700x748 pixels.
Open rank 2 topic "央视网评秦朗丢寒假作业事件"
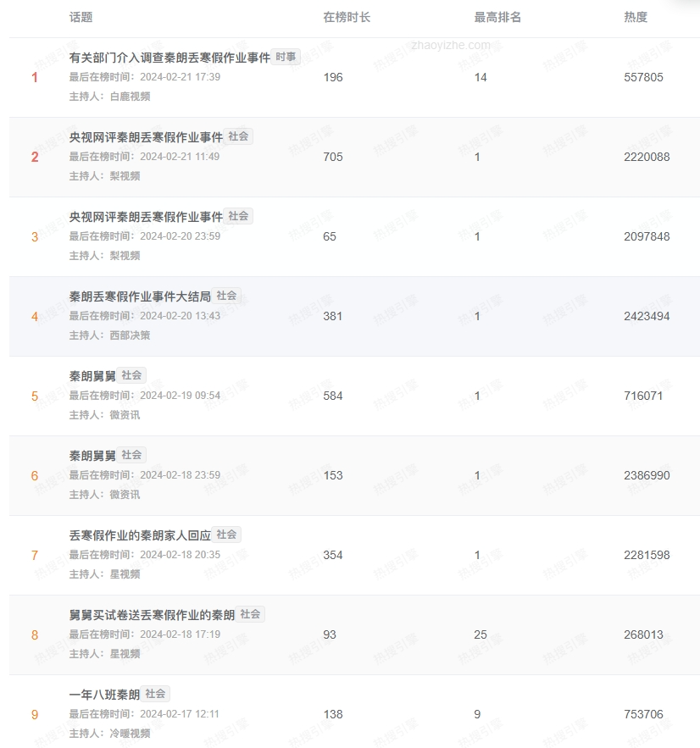(146, 137)
